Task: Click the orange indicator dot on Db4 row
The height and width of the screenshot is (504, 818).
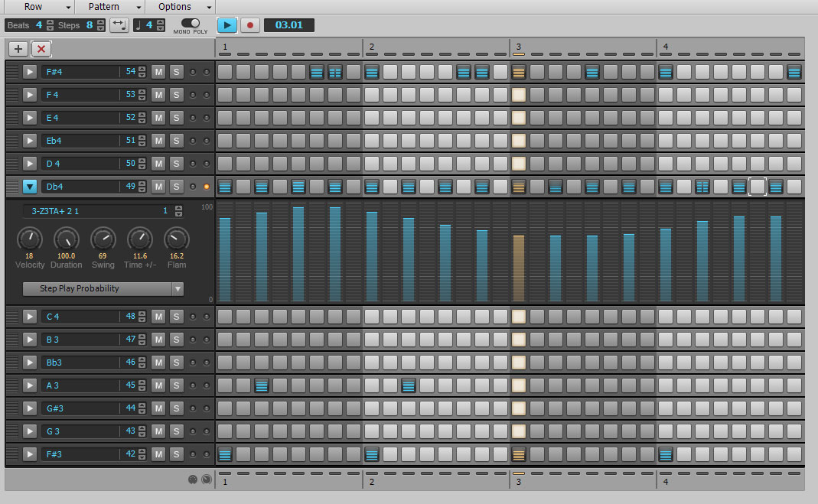Action: point(207,187)
